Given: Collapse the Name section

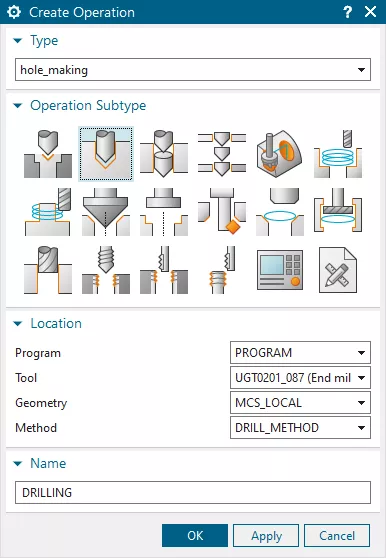Looking at the screenshot, I should pos(17,463).
